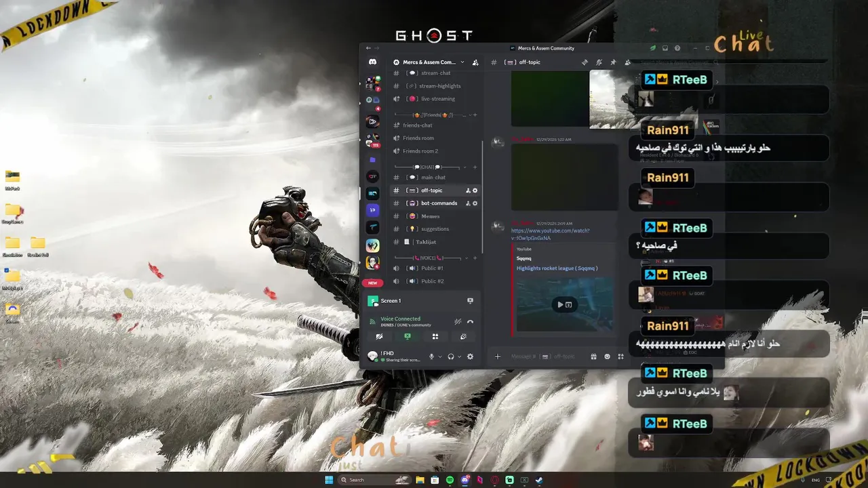This screenshot has width=868, height=488.
Task: Open edit channel gear on off-topic row
Action: [x=475, y=190]
